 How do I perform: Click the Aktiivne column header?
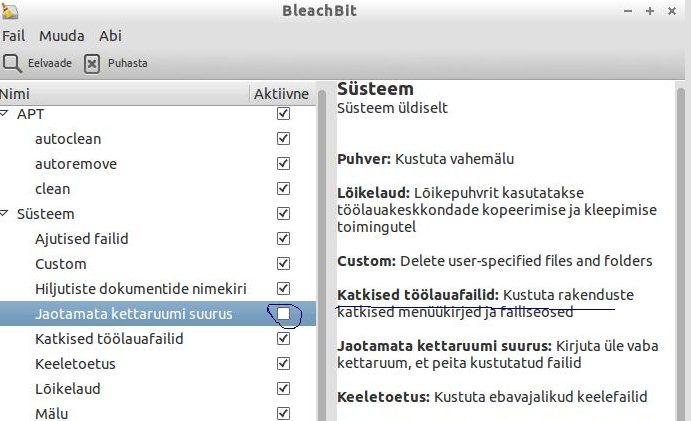click(x=280, y=93)
